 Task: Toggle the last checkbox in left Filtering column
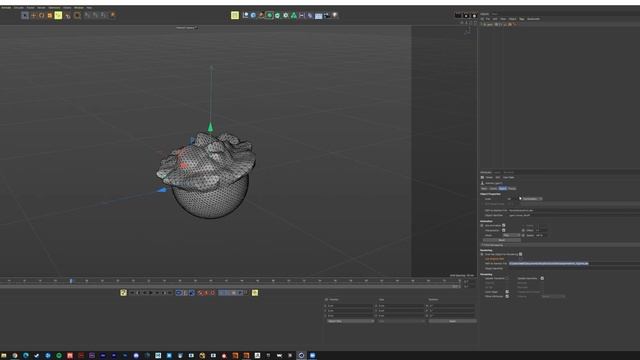[507, 296]
